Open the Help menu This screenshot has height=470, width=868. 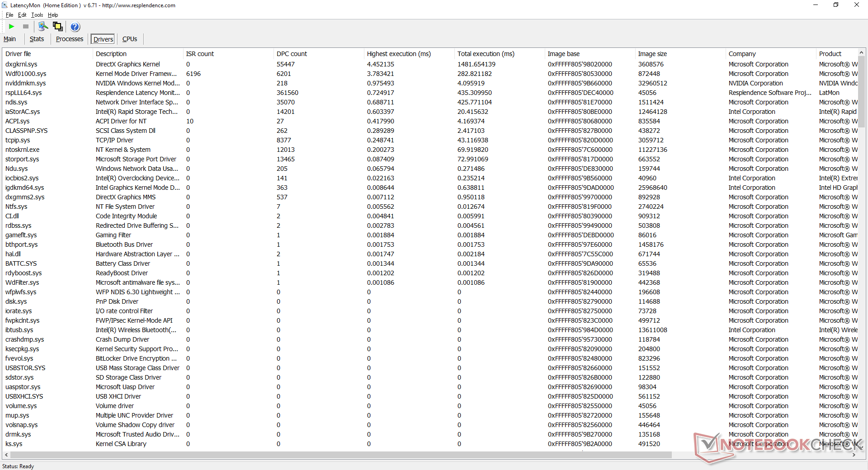(53, 15)
